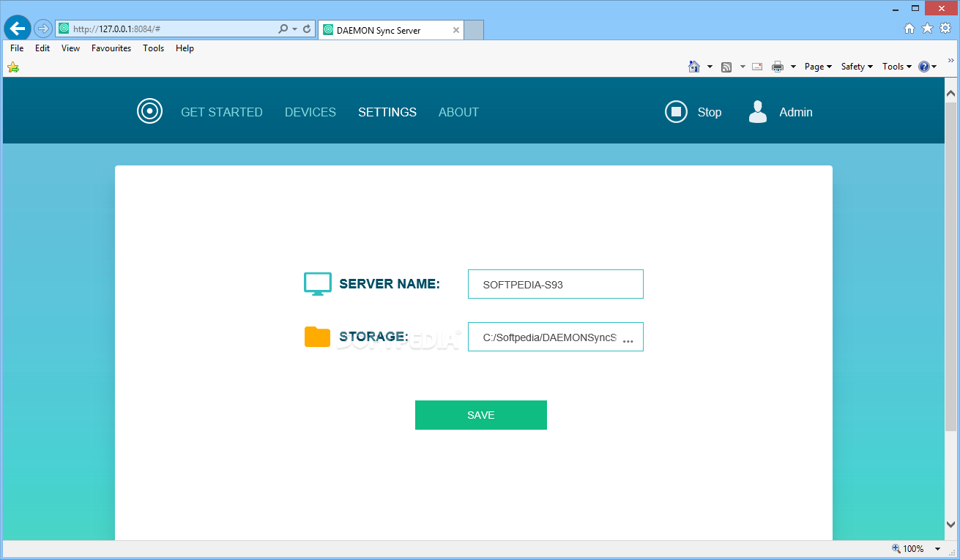960x560 pixels.
Task: Open the Edit menu
Action: tap(42, 48)
